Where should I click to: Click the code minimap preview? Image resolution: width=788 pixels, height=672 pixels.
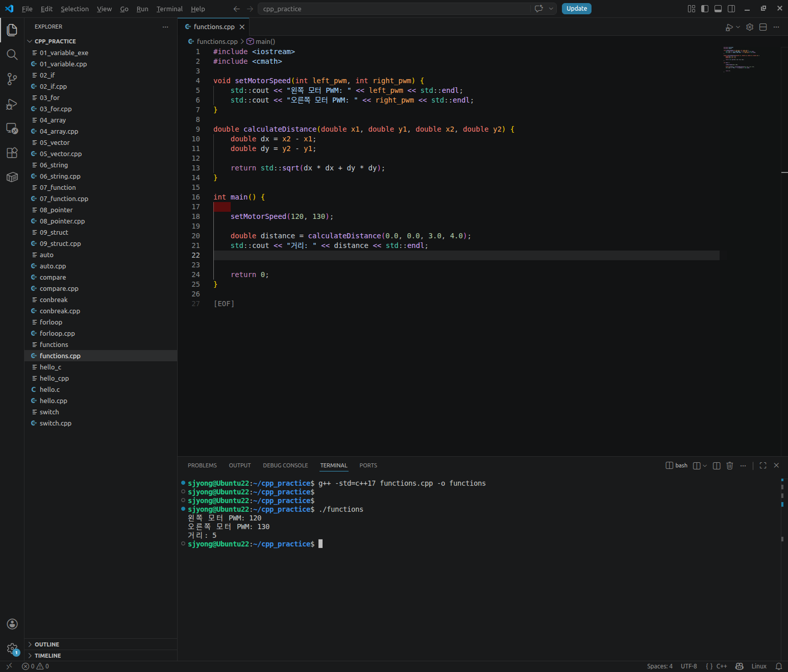click(x=743, y=59)
